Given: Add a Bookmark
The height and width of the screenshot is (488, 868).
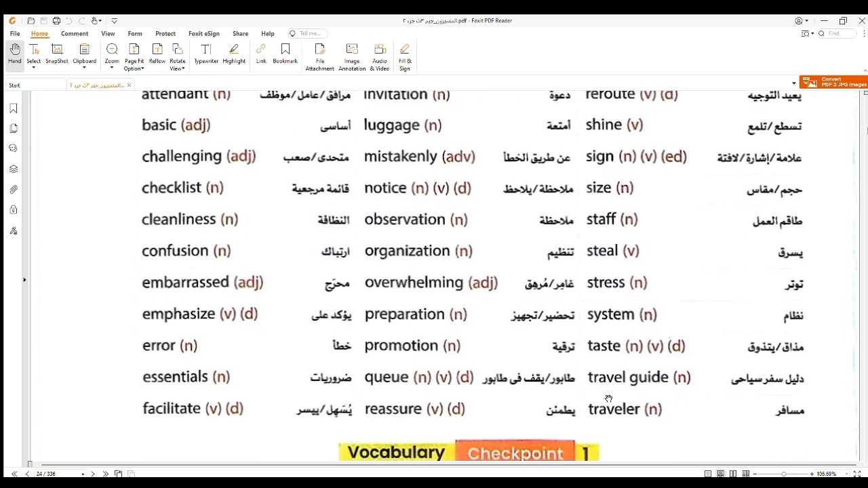Looking at the screenshot, I should pyautogui.click(x=285, y=54).
